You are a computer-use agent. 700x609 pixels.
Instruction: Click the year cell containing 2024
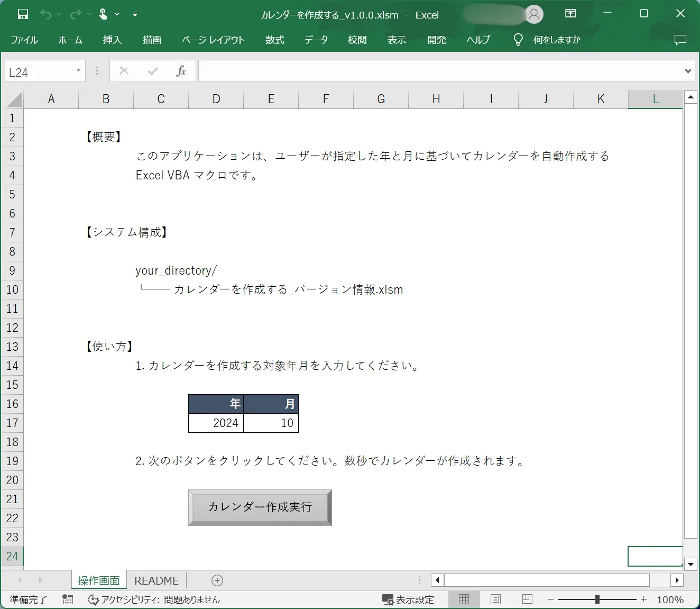[x=216, y=423]
